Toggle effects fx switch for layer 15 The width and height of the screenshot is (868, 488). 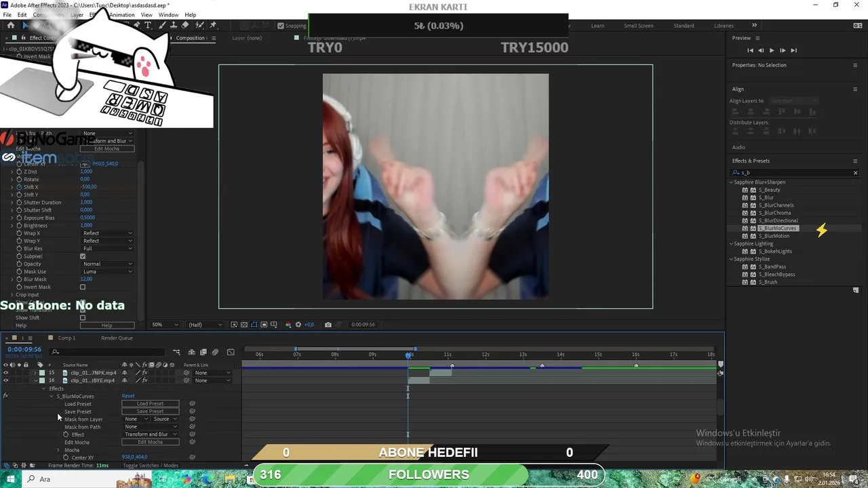144,373
